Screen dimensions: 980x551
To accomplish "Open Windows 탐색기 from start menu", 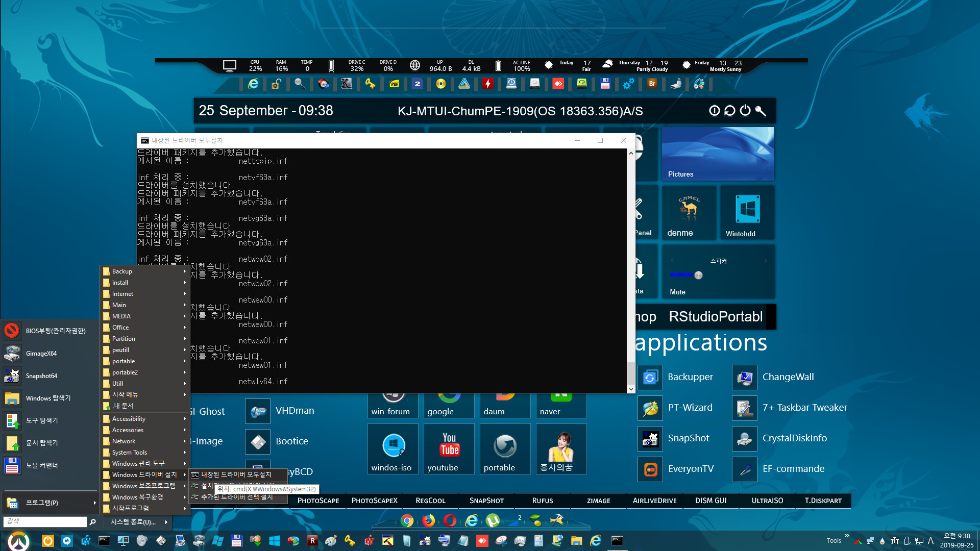I will coord(50,398).
